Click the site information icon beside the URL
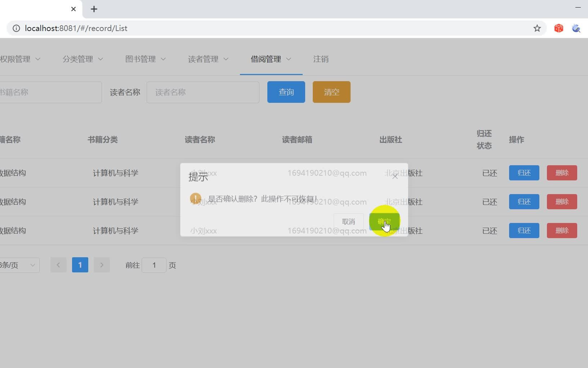The height and width of the screenshot is (368, 588). coord(16,28)
